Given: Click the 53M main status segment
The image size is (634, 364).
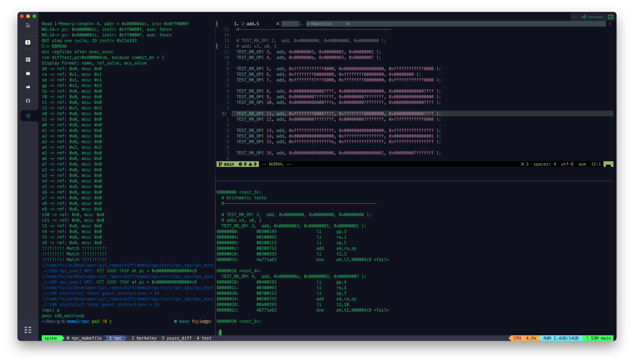Looking at the screenshot, I should [x=598, y=338].
